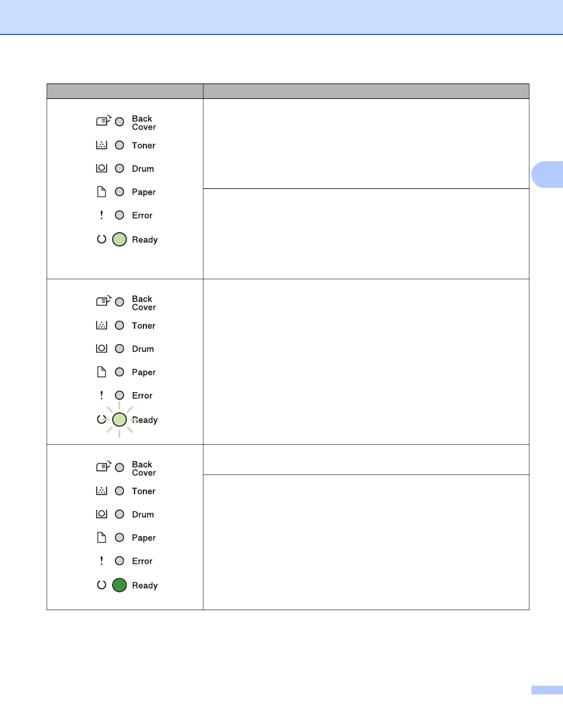The image size is (563, 728).
Task: Click the Error LED in first panel
Action: point(119,215)
